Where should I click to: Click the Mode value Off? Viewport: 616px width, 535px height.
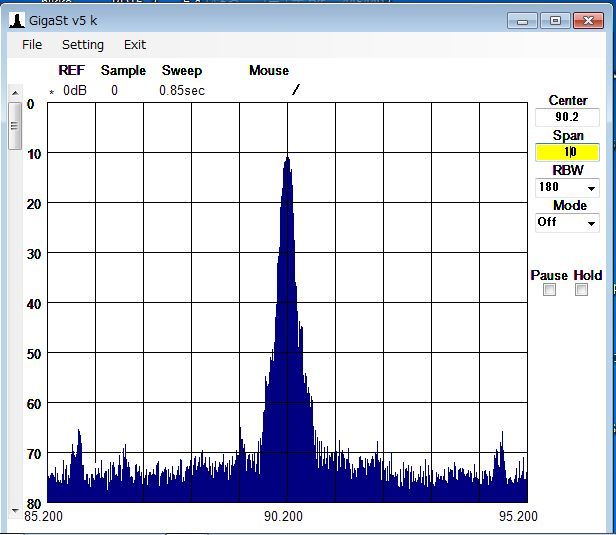click(x=547, y=222)
